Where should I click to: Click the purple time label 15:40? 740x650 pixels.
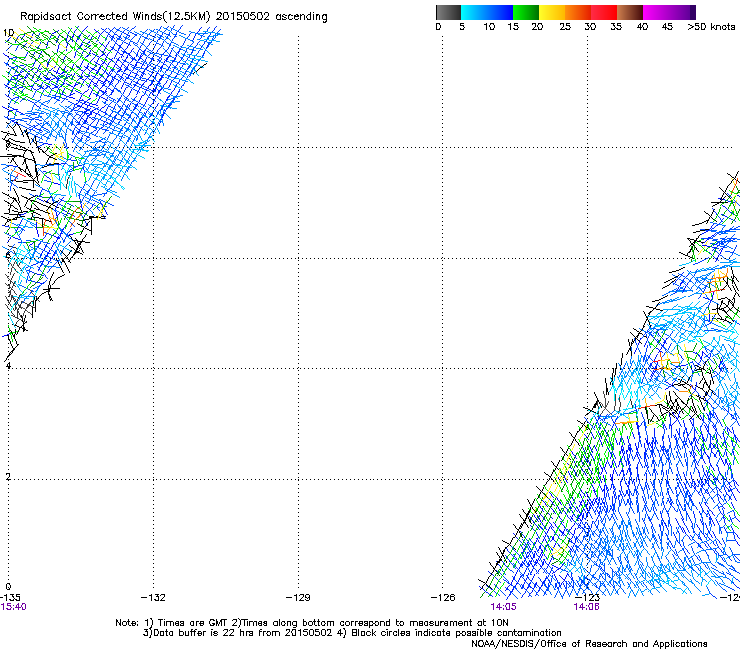pyautogui.click(x=13, y=607)
